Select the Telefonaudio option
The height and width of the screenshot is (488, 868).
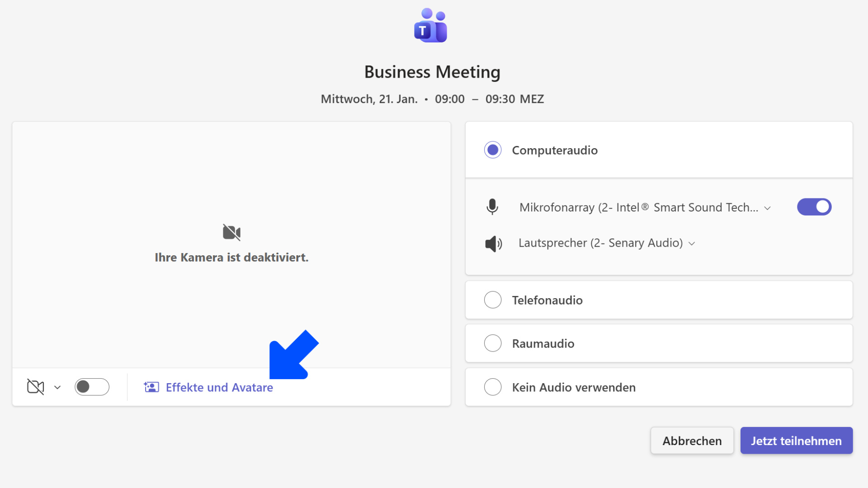(493, 300)
